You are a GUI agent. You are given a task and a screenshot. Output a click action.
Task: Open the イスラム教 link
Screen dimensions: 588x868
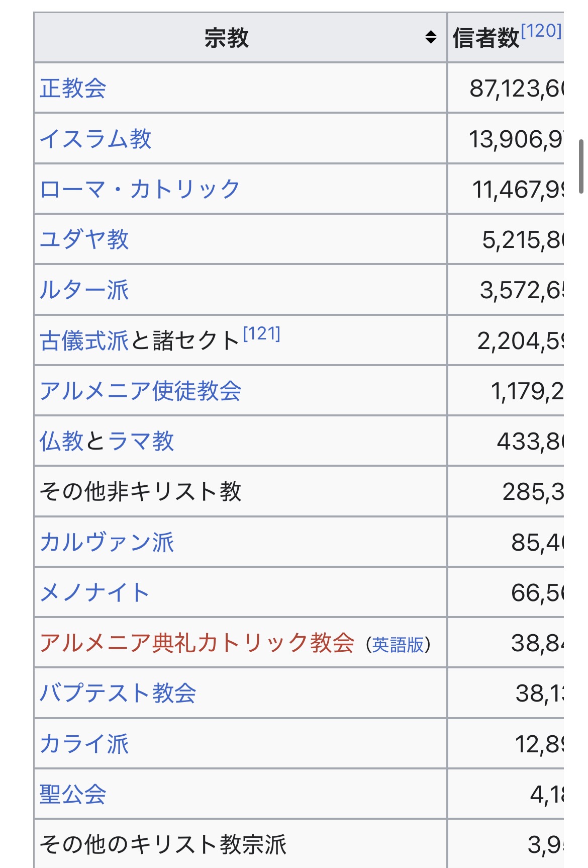[95, 139]
